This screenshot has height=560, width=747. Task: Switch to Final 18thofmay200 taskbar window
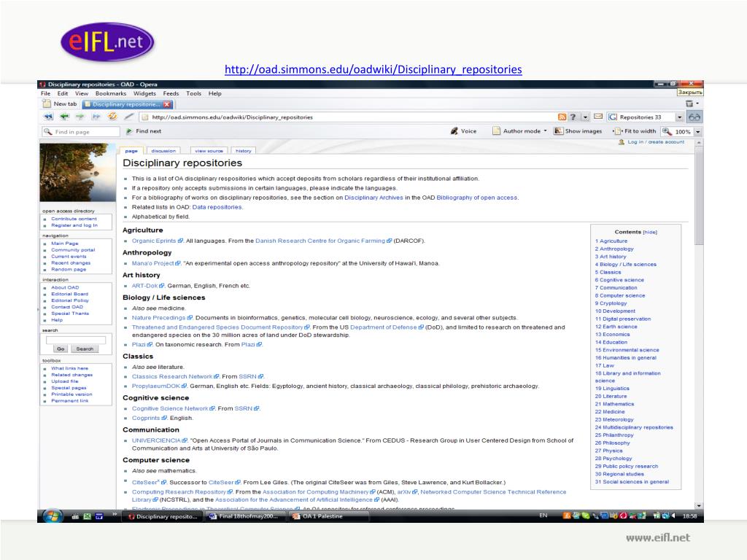(245, 516)
